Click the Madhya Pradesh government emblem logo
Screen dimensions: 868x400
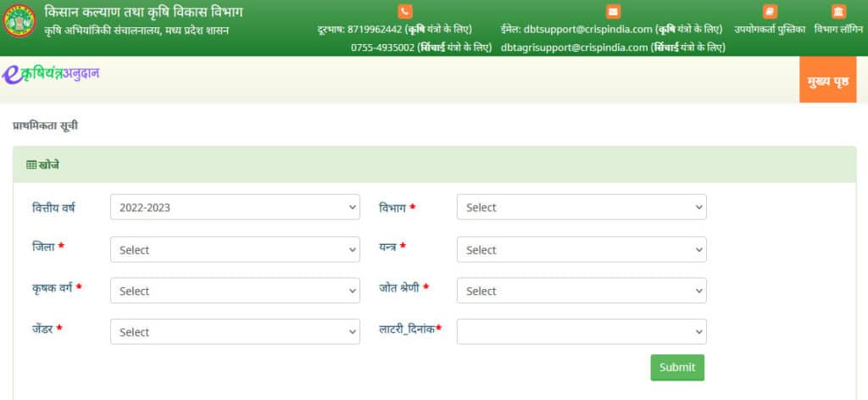point(19,20)
